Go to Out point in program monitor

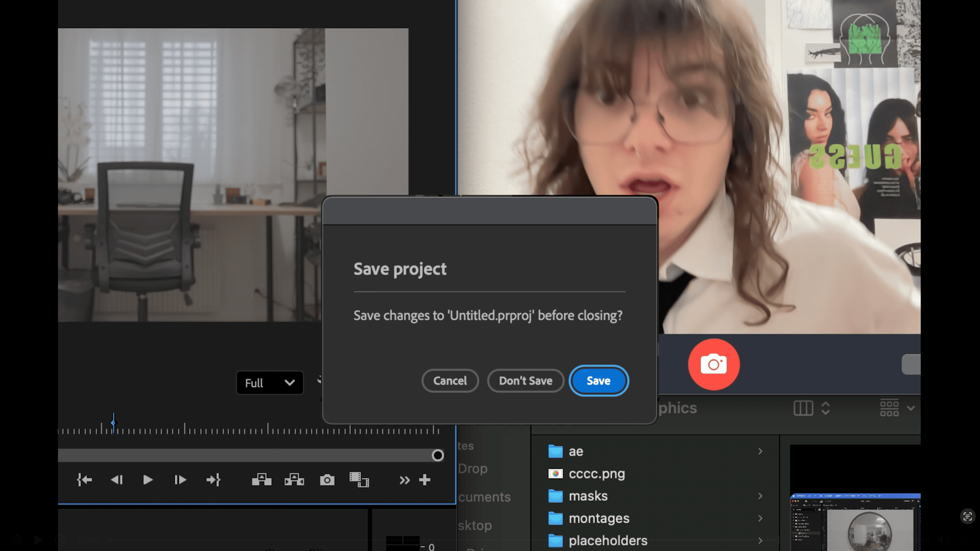coord(213,480)
